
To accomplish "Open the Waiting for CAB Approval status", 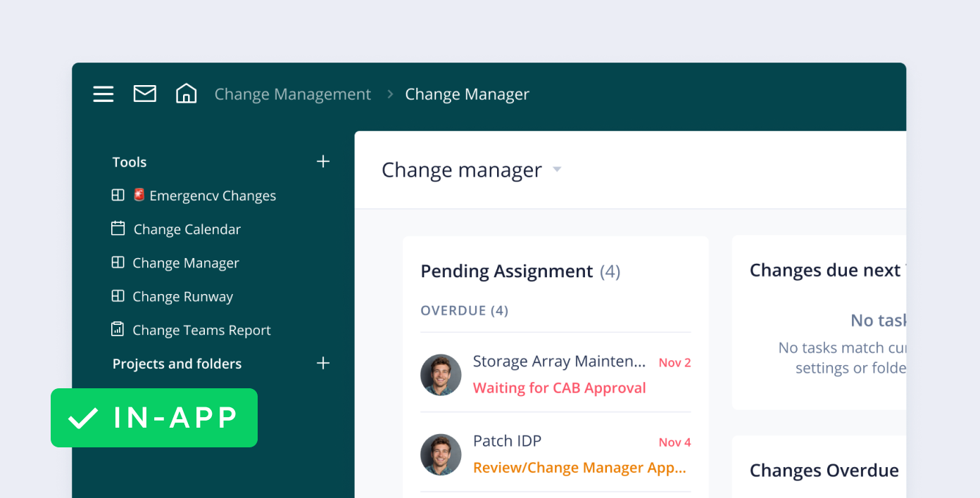I will coord(559,388).
